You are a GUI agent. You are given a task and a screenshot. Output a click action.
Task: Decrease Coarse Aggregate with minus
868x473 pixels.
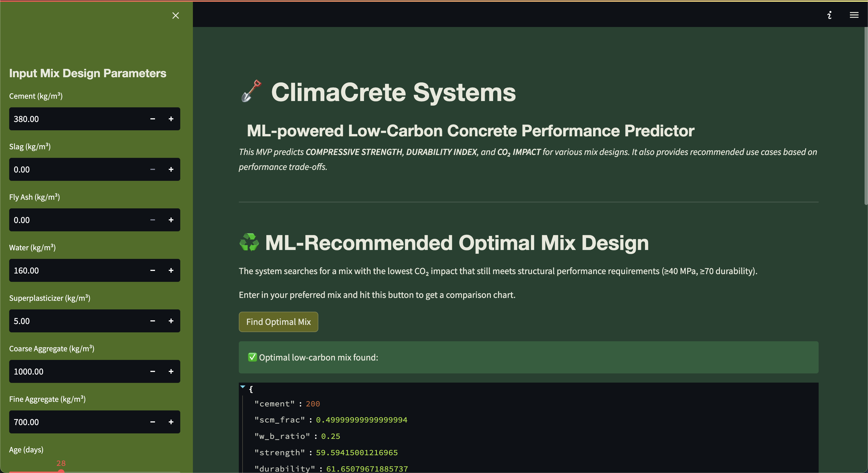pyautogui.click(x=153, y=372)
